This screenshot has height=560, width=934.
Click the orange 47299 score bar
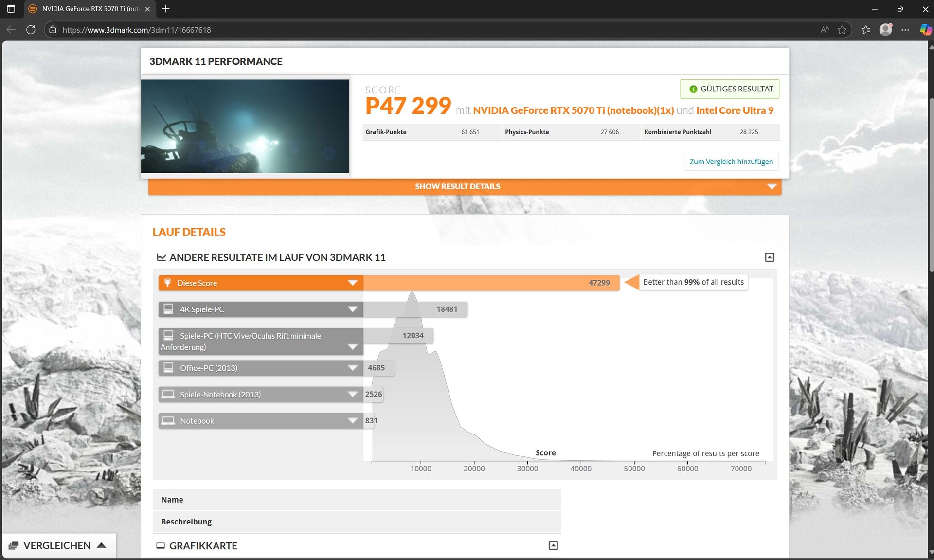(x=491, y=283)
